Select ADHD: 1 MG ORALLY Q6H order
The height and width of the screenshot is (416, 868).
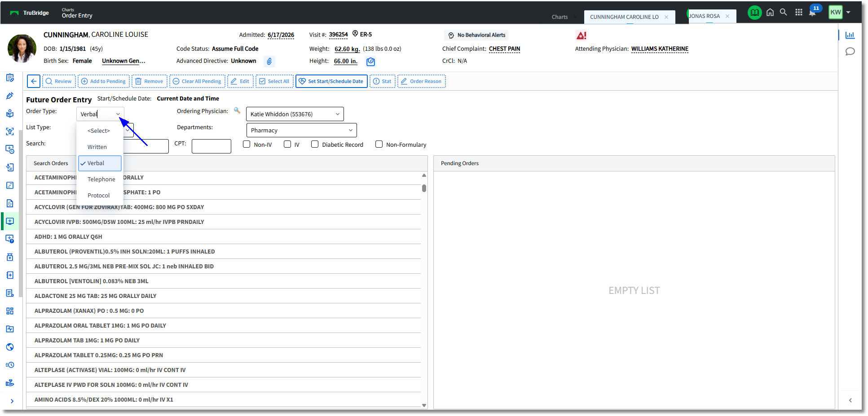point(224,236)
